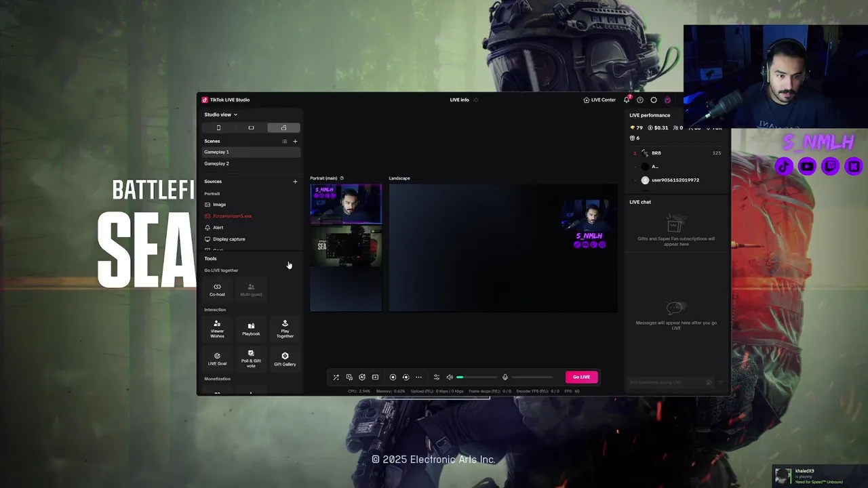Screen dimensions: 868x488
Task: Mute the speaker output
Action: (x=449, y=377)
